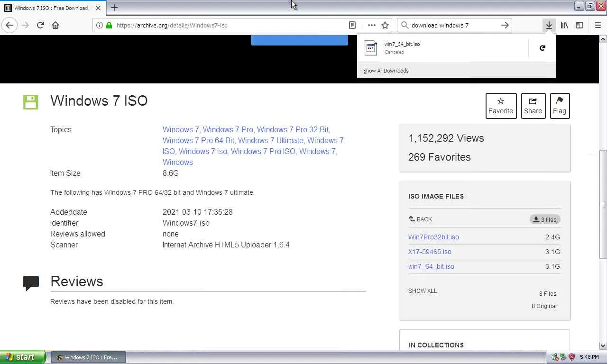Click the win7_64_bit.iso file icon in downloads
This screenshot has width=607, height=364.
click(x=370, y=48)
